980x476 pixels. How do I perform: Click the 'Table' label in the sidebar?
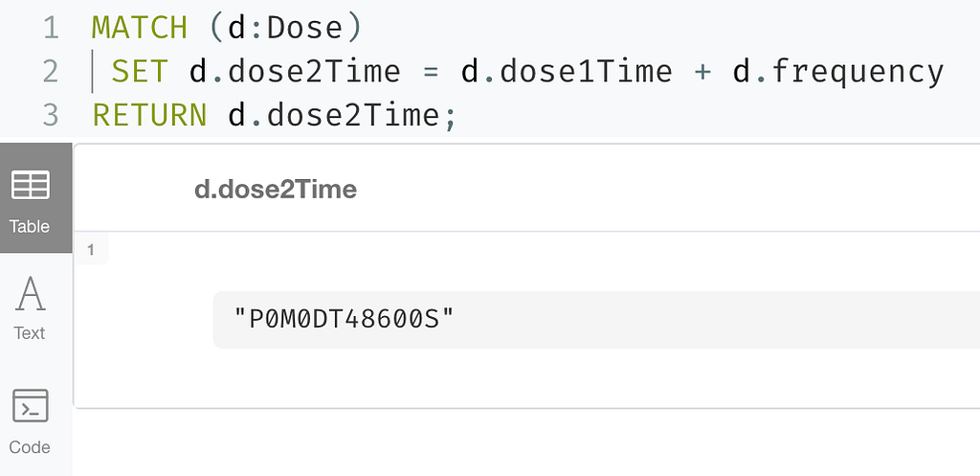30,226
